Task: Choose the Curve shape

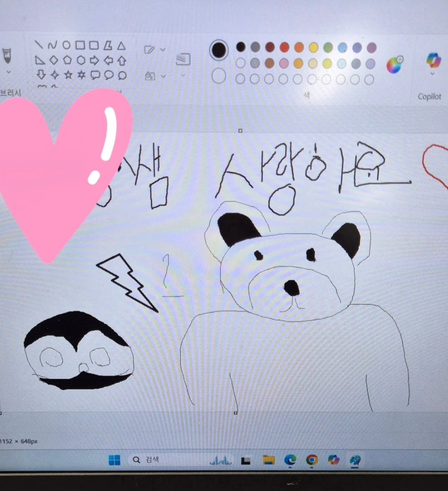Action: (x=52, y=45)
